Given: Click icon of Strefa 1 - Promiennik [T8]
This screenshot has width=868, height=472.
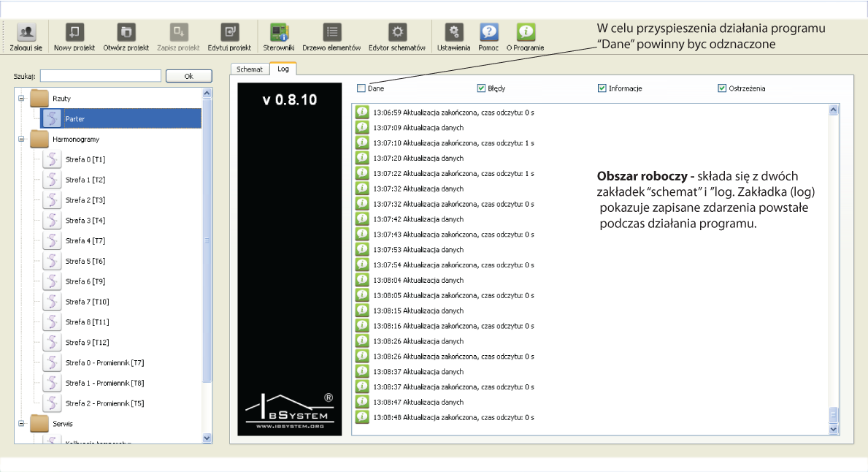Looking at the screenshot, I should tap(52, 383).
